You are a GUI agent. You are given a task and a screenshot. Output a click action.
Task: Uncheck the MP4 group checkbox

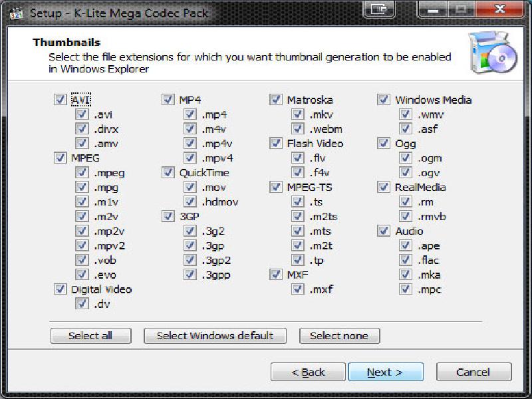coord(168,99)
